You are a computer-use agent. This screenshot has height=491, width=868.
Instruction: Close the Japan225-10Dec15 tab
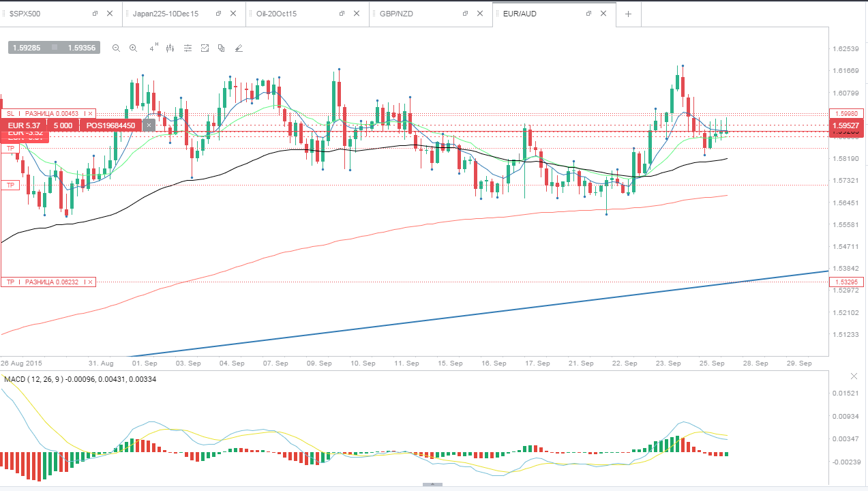pyautogui.click(x=233, y=14)
